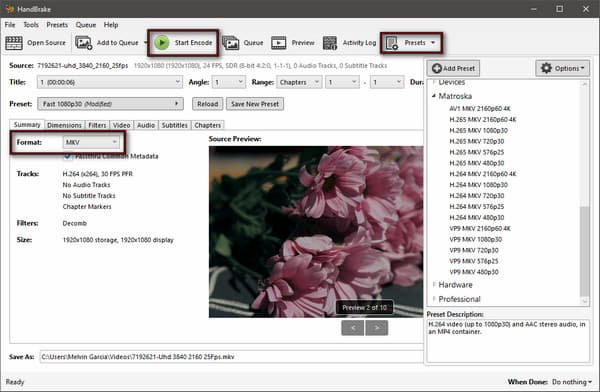
Task: Collapse the Matroska preset category
Action: (434, 96)
